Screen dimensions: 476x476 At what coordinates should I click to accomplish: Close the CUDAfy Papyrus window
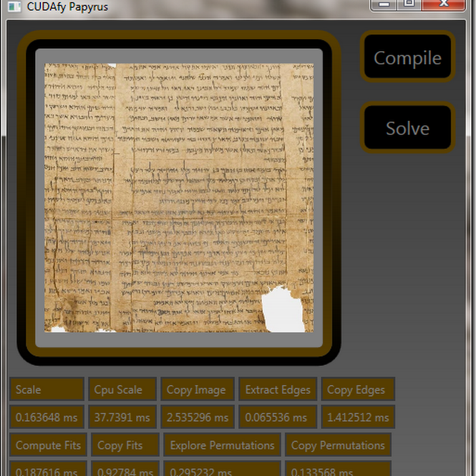click(x=443, y=5)
